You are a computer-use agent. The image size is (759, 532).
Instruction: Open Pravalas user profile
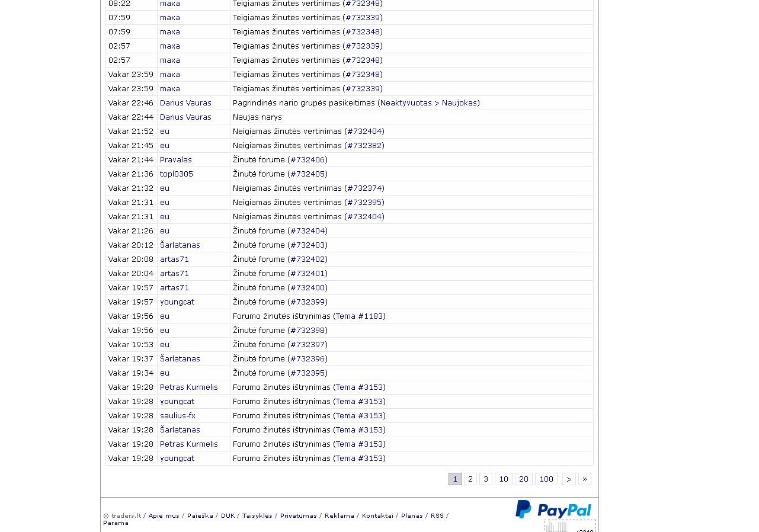[176, 160]
